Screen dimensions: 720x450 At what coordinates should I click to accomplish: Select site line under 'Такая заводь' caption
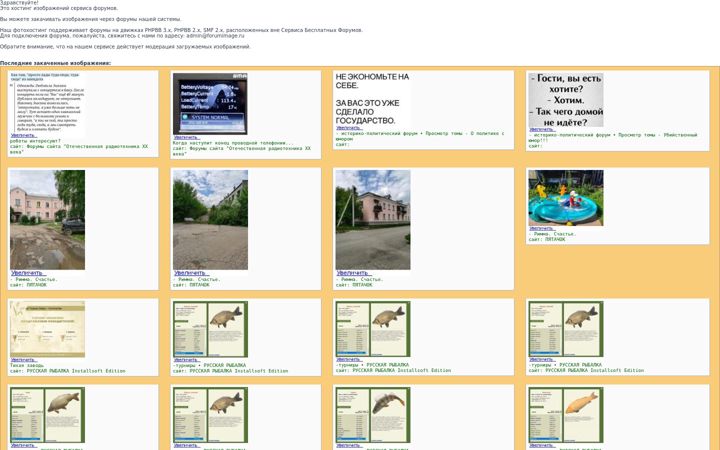(x=68, y=371)
